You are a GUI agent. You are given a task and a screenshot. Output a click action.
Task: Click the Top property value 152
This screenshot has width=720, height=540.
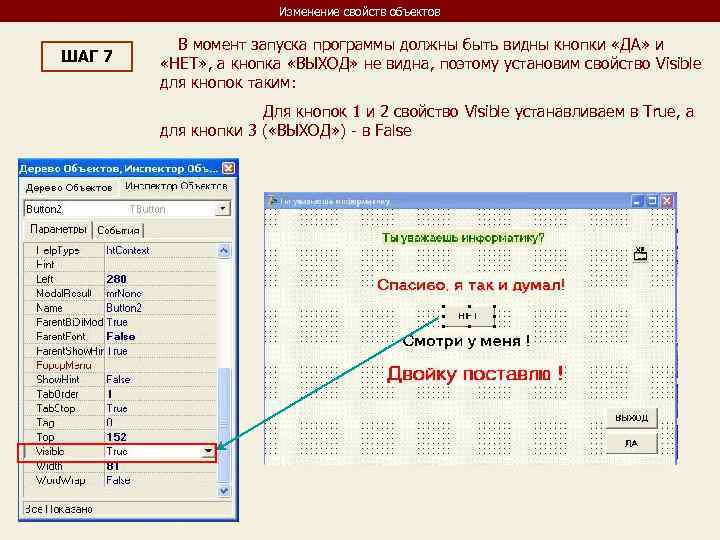coord(116,437)
